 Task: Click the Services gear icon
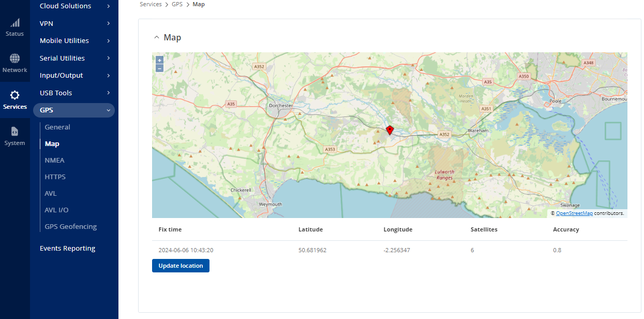[15, 96]
